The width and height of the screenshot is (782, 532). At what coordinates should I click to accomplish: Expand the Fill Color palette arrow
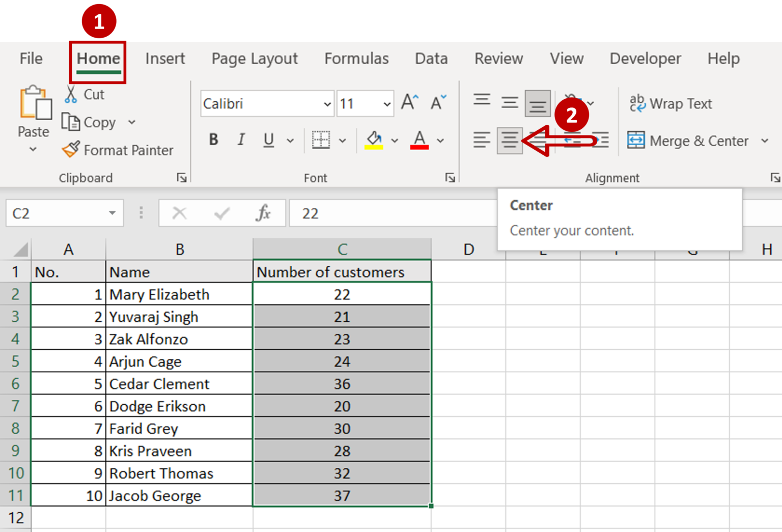(x=395, y=141)
